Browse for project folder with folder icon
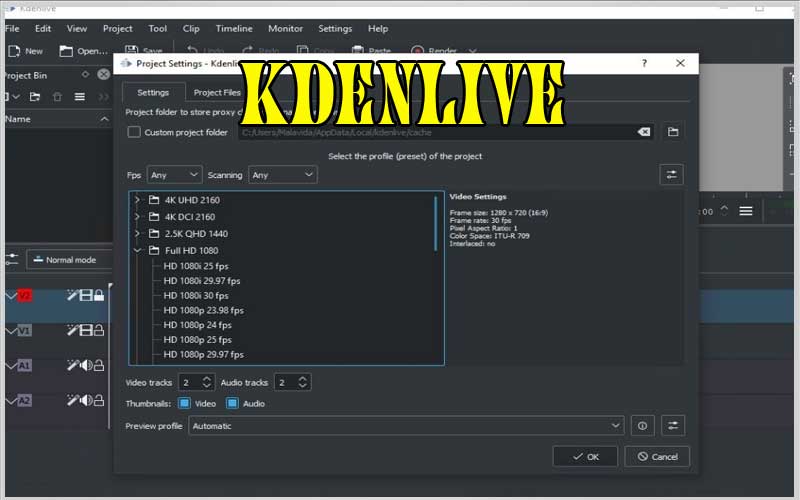The image size is (800, 500). click(673, 132)
